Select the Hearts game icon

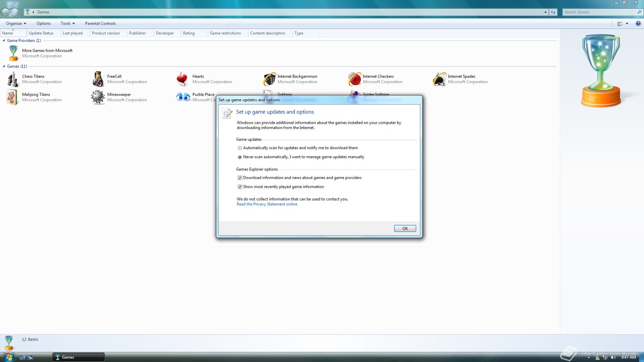(x=183, y=79)
